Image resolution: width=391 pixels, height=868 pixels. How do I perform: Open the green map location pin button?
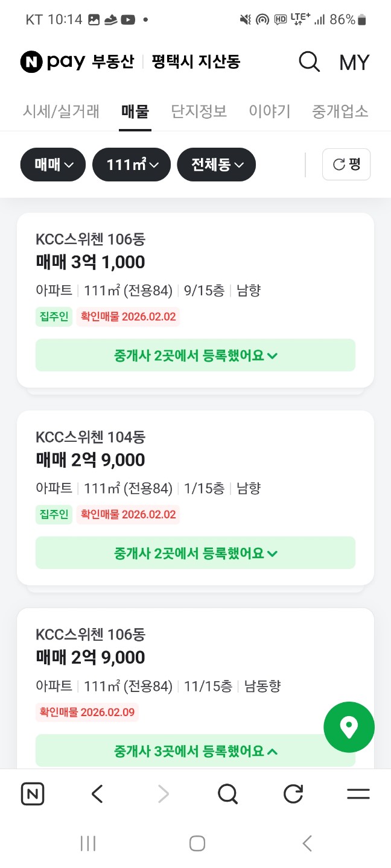click(349, 727)
